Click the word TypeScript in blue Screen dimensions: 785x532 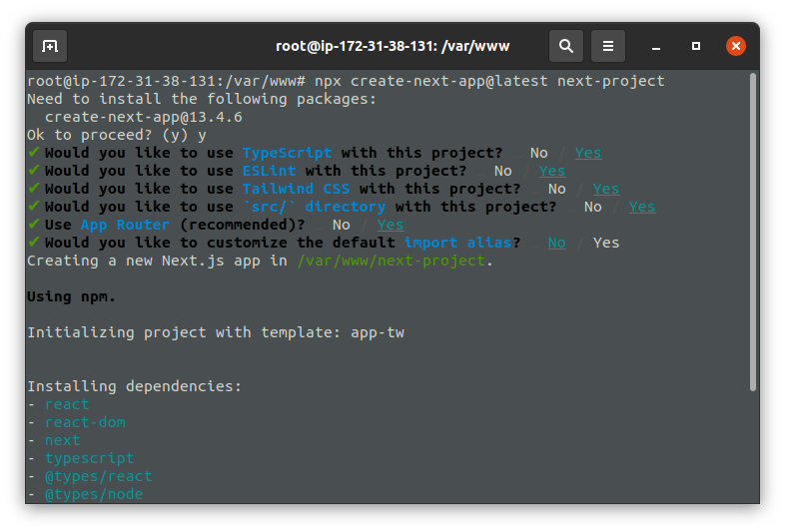point(287,153)
